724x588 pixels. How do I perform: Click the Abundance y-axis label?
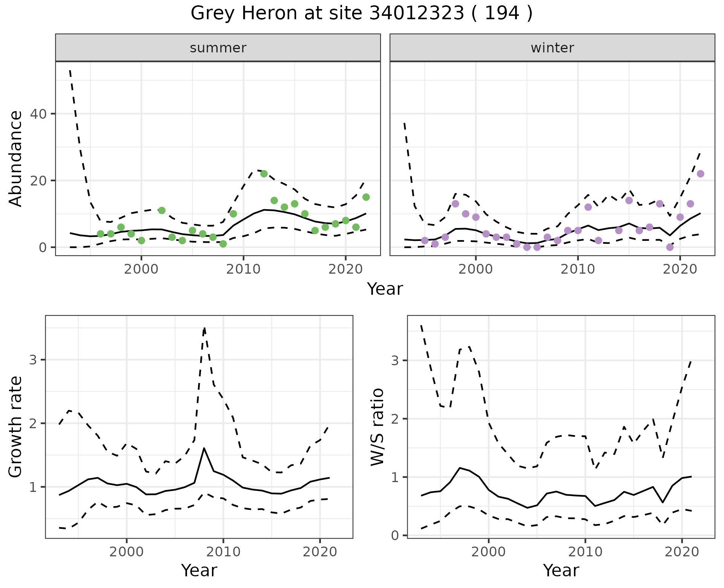[x=16, y=158]
